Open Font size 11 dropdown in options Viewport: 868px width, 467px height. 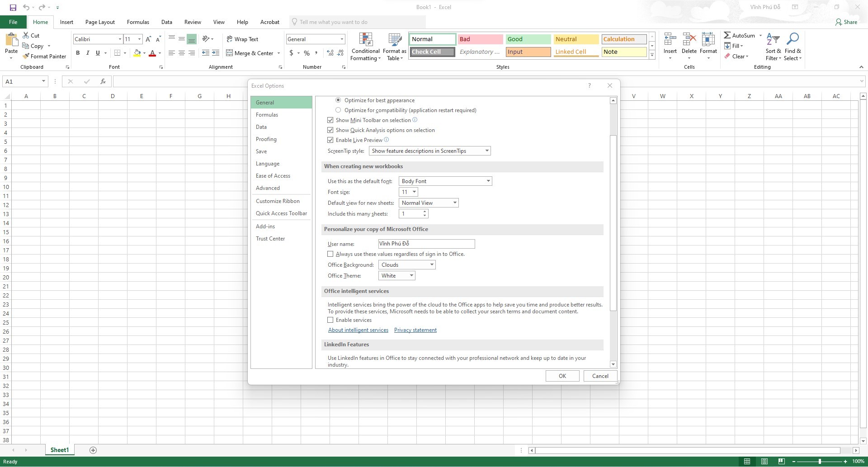click(x=408, y=192)
